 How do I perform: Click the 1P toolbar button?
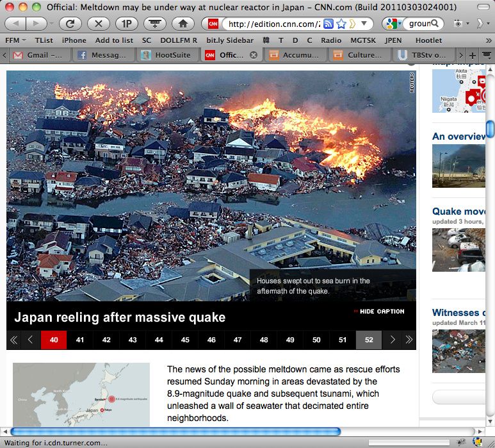(x=126, y=24)
